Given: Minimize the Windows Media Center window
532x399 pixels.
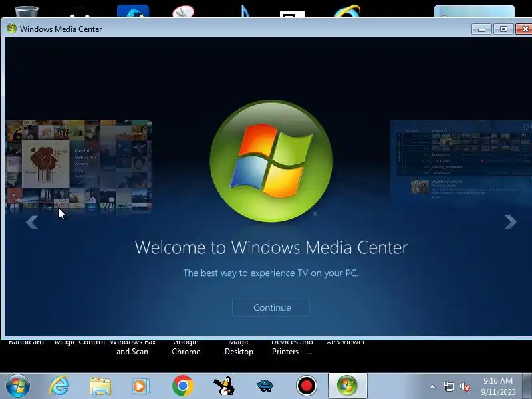Looking at the screenshot, I should tap(481, 29).
